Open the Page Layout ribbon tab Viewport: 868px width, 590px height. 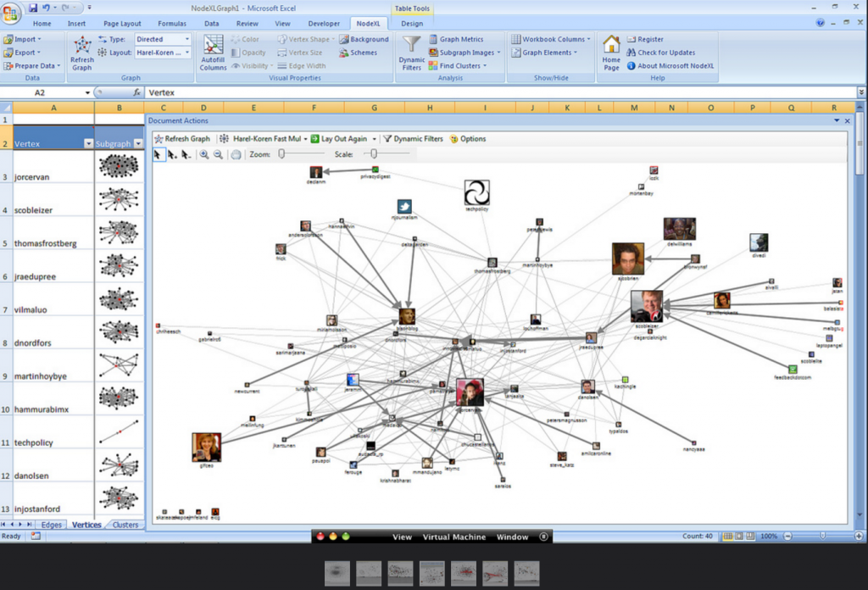point(122,23)
